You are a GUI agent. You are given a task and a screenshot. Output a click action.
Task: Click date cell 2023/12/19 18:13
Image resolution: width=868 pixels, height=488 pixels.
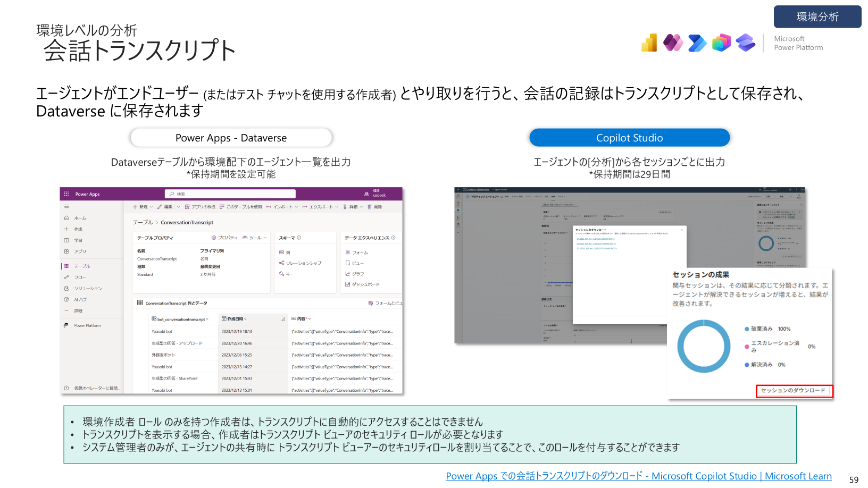tap(237, 332)
